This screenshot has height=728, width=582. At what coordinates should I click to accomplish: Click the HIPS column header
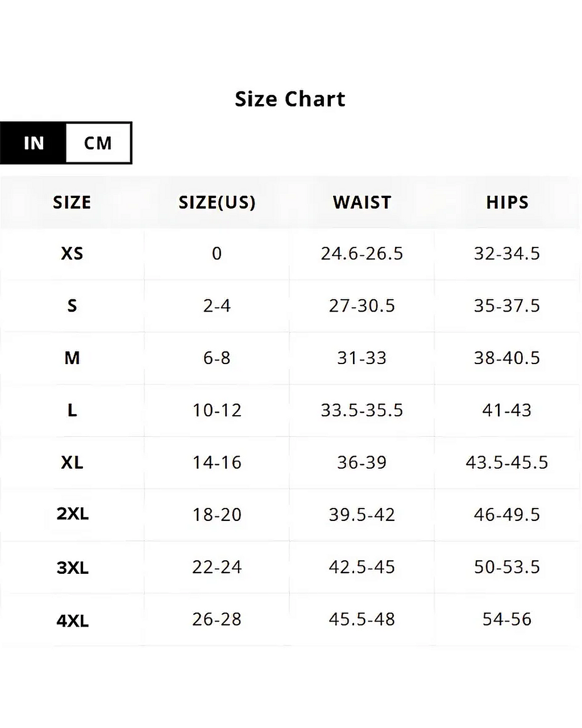(507, 202)
